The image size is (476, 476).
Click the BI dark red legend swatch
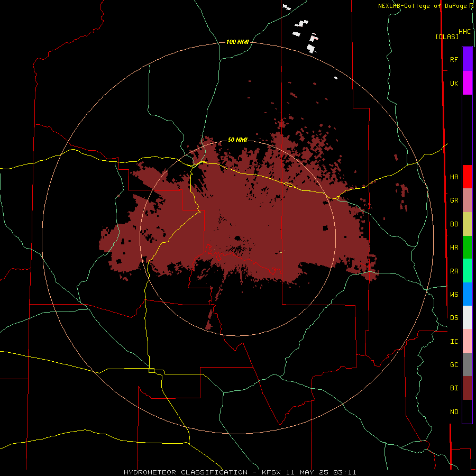(467, 388)
